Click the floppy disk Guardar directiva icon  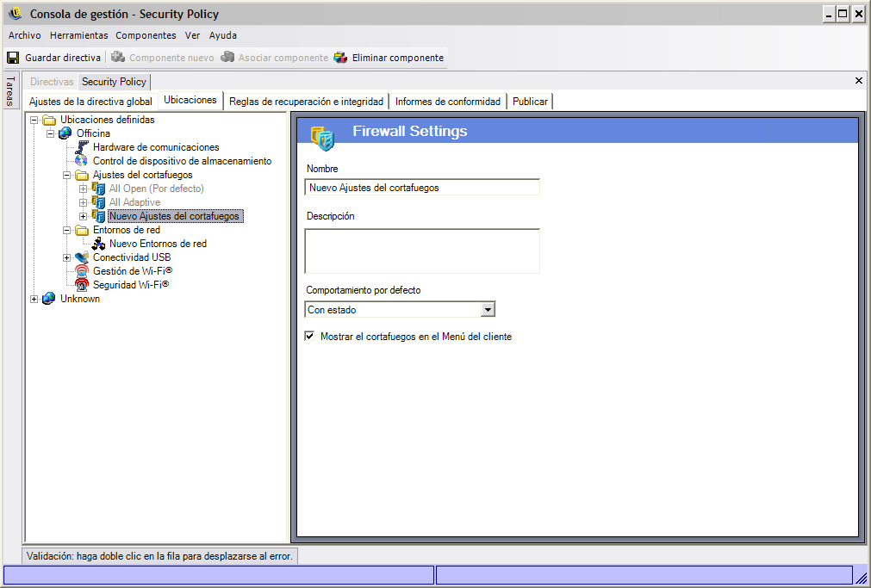click(13, 57)
